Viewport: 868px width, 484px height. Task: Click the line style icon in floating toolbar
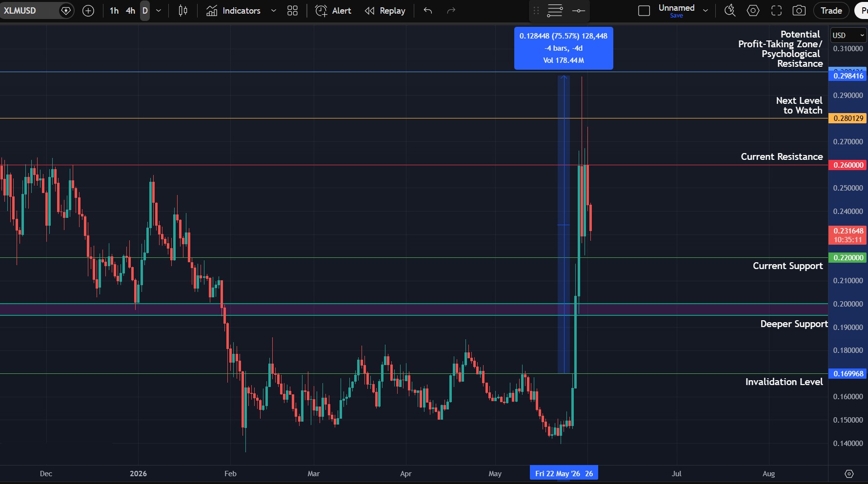(579, 11)
